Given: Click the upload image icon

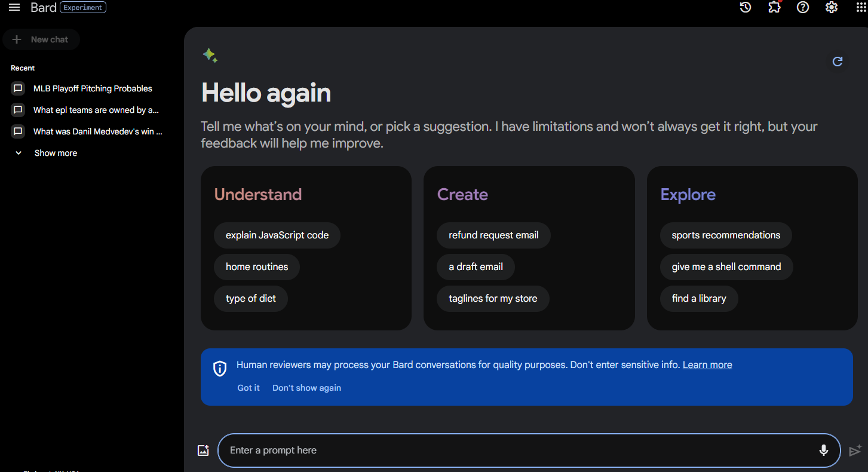Looking at the screenshot, I should [203, 450].
